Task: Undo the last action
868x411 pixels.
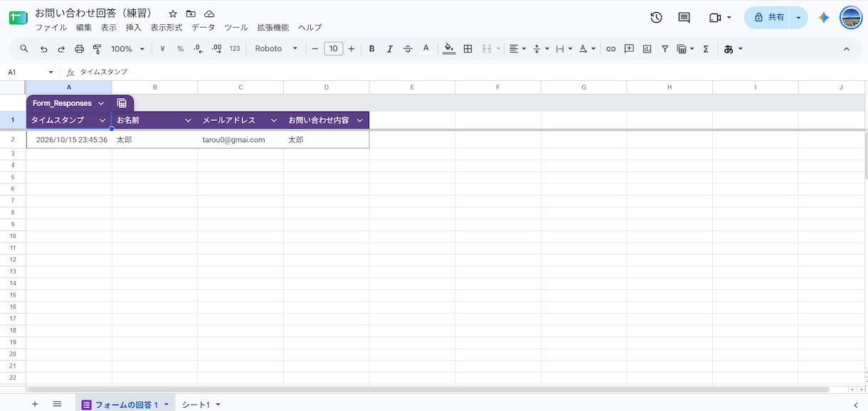Action: 44,49
